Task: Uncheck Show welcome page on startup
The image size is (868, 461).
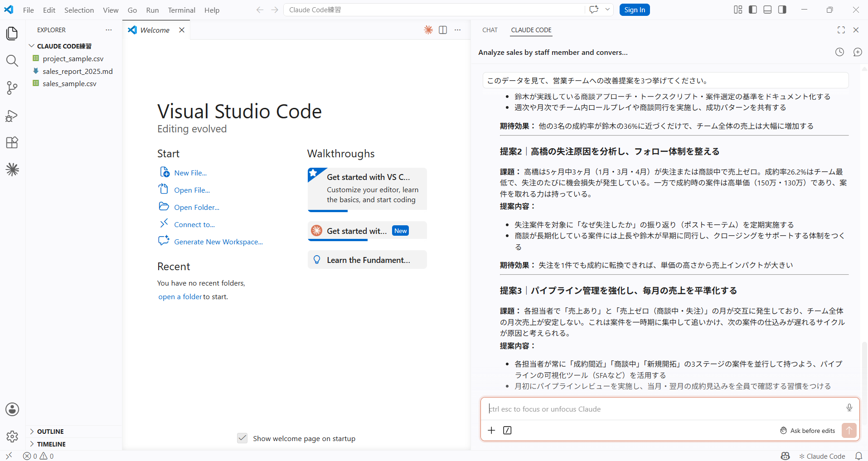Action: [x=242, y=438]
